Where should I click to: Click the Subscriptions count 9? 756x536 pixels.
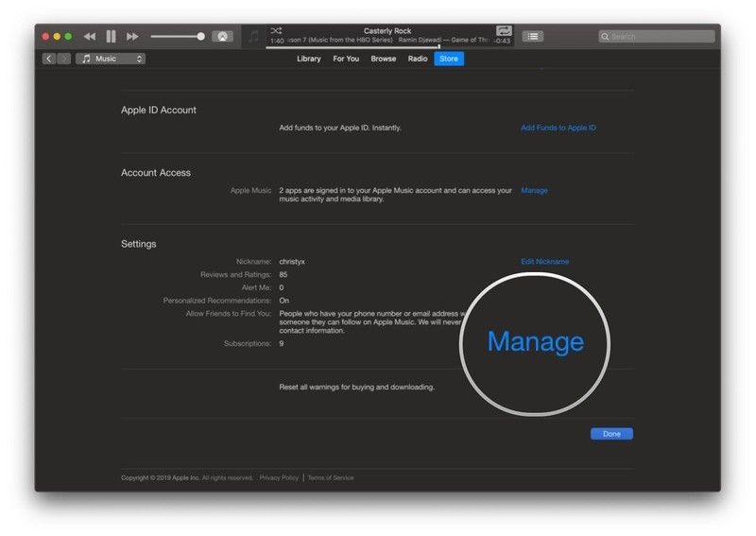[x=281, y=343]
